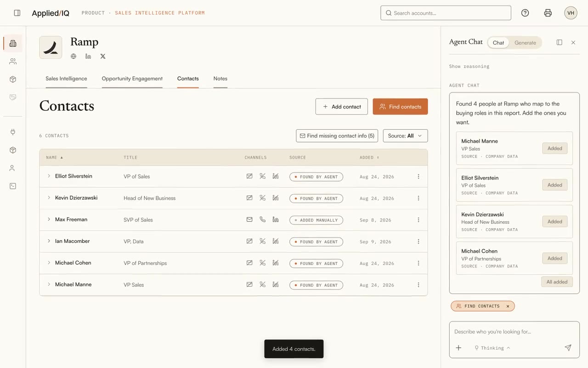The image size is (588, 368).
Task: Sort by the Added column header
Action: 369,157
